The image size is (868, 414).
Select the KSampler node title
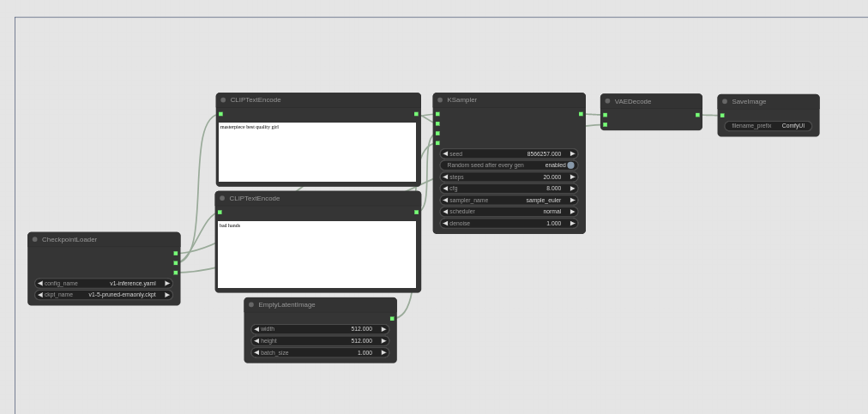pyautogui.click(x=461, y=99)
